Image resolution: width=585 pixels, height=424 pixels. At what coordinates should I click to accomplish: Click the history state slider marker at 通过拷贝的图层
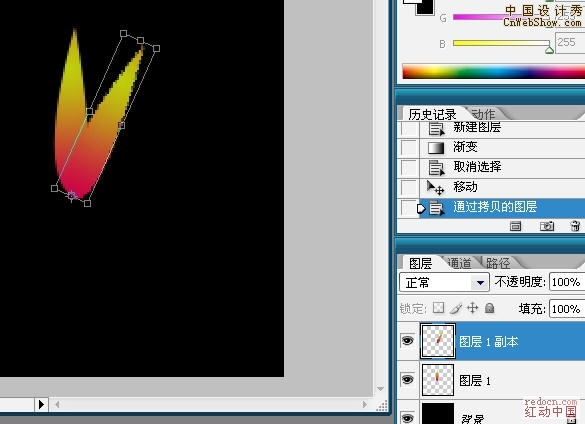(421, 208)
